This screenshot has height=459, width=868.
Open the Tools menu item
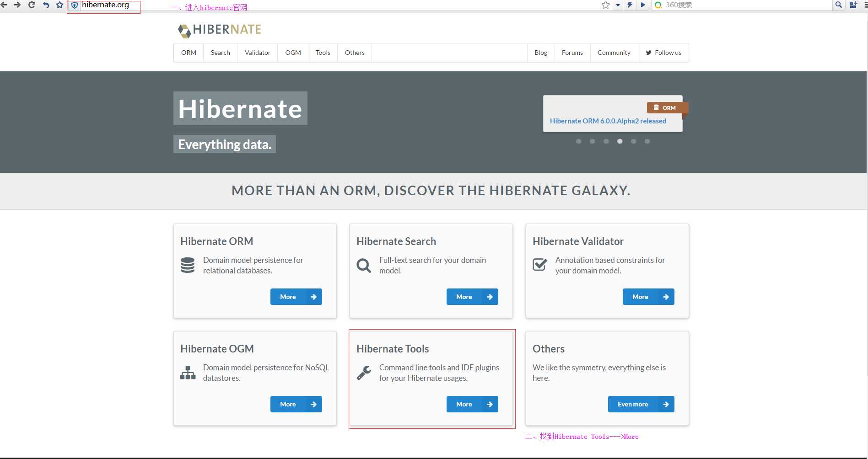click(x=323, y=53)
